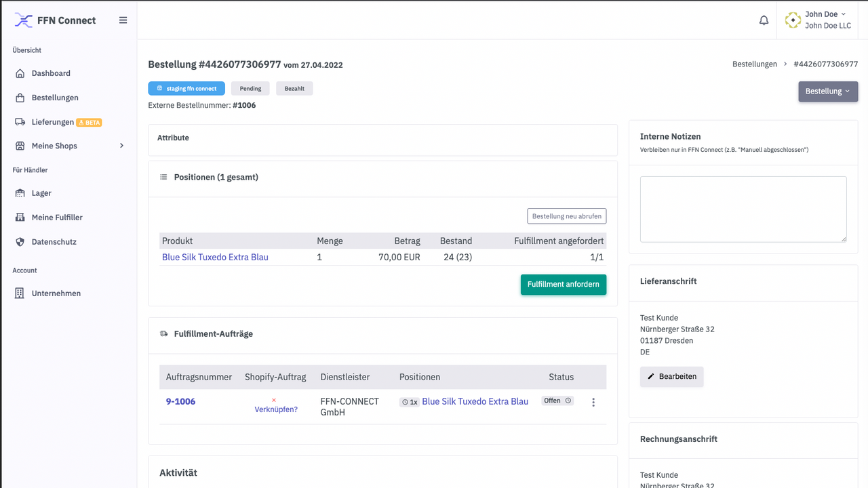Open the three-dot menu on order 9-1006
868x488 pixels.
tap(593, 401)
